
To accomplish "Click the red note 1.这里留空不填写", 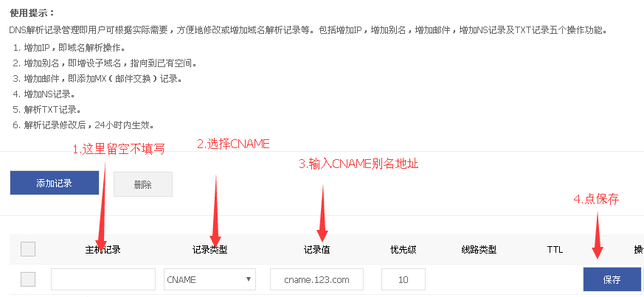I will [x=119, y=150].
